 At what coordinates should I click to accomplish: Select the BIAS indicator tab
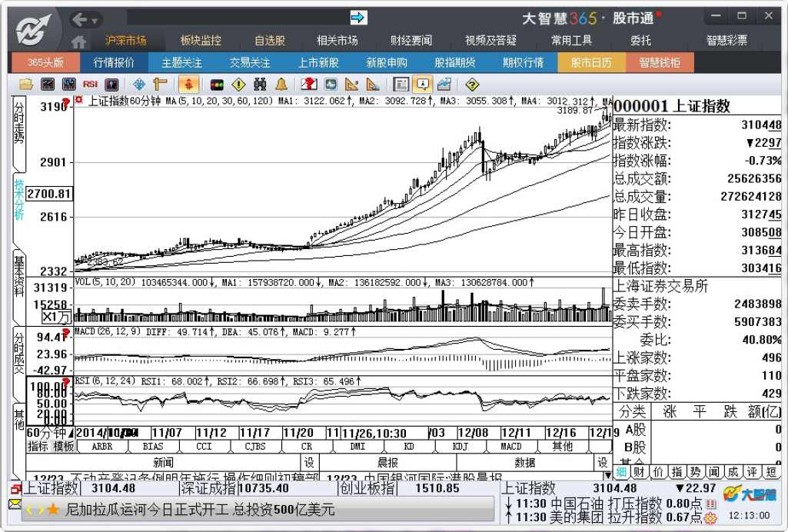[x=153, y=446]
